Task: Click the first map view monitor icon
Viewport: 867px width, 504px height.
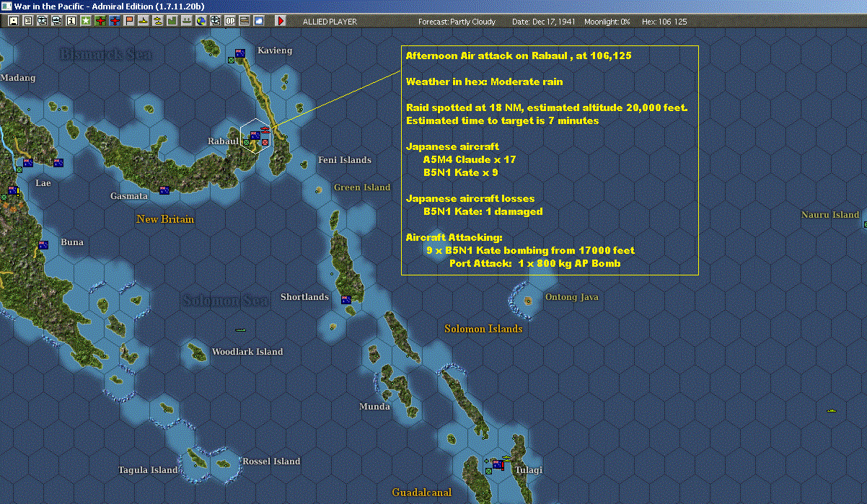Action: tap(43, 22)
